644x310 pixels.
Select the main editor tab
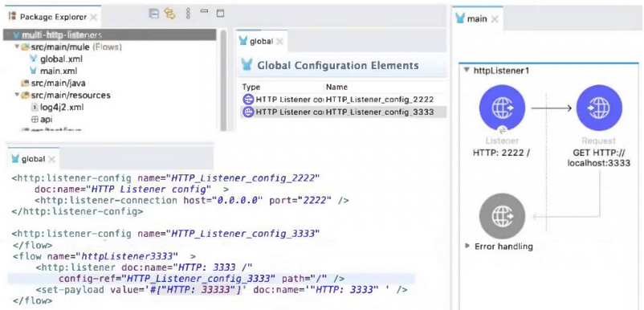[x=477, y=19]
